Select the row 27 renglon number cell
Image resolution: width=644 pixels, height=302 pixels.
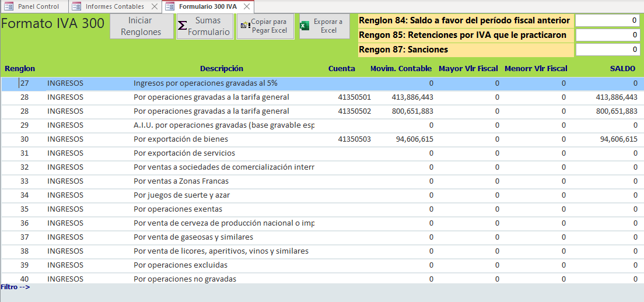tap(24, 83)
